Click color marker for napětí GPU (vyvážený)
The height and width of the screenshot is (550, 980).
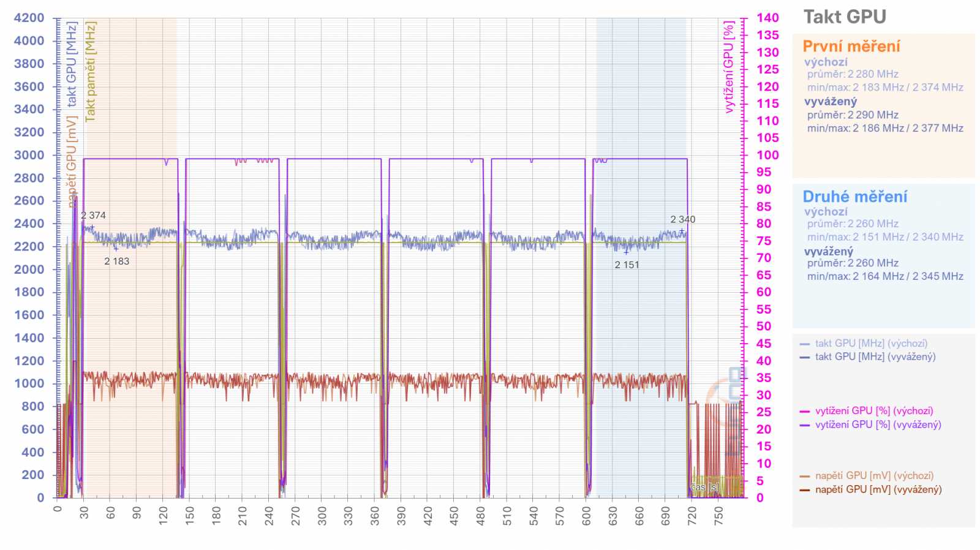click(x=805, y=490)
